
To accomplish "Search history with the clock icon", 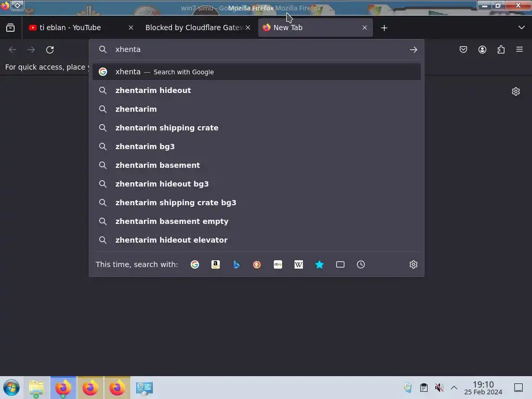I will tap(361, 264).
